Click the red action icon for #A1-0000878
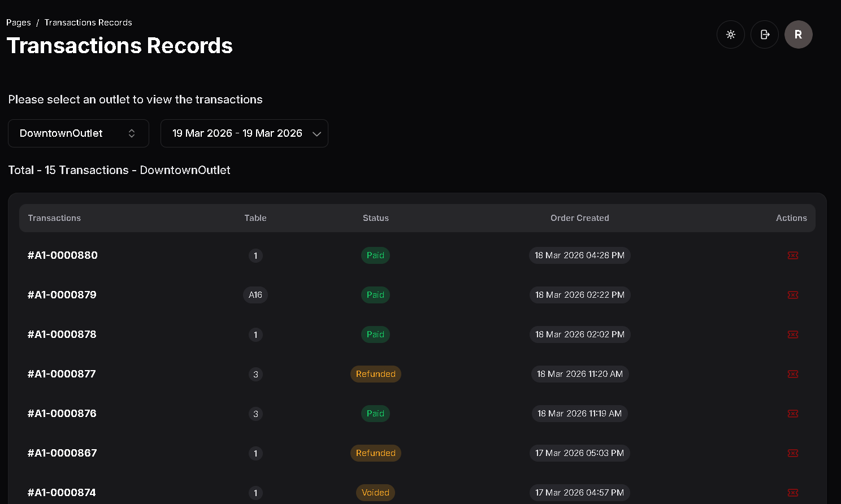 click(792, 334)
